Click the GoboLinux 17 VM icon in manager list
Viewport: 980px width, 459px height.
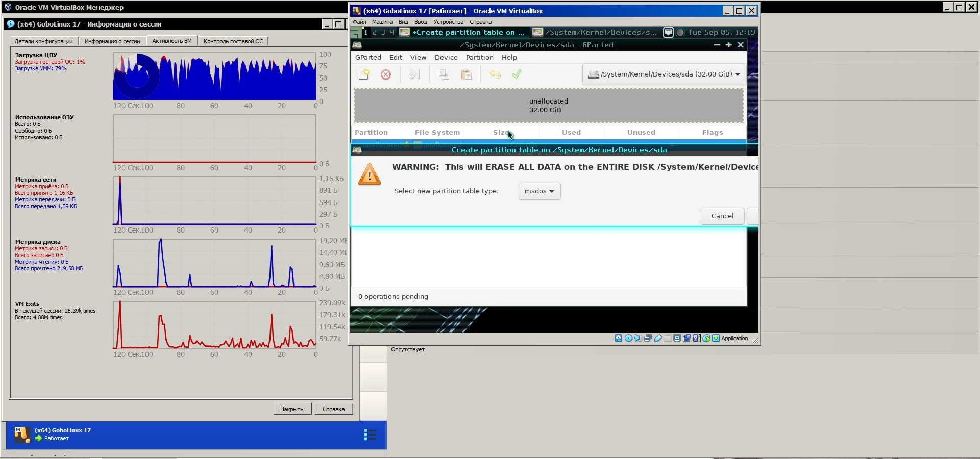[x=22, y=434]
